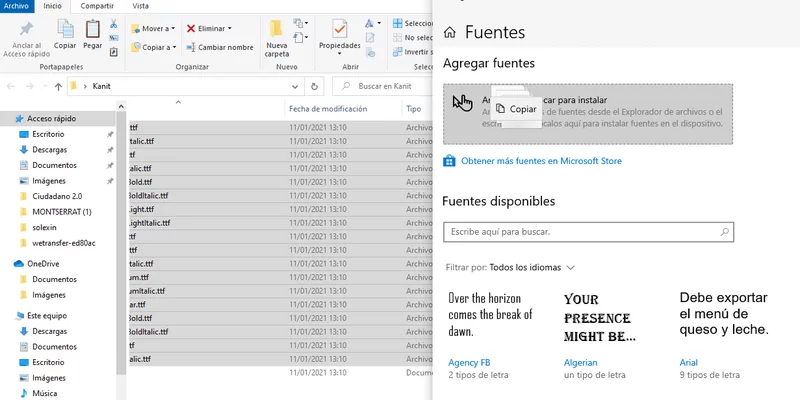
Task: Click the Pegar acceso directo icon
Action: click(114, 52)
